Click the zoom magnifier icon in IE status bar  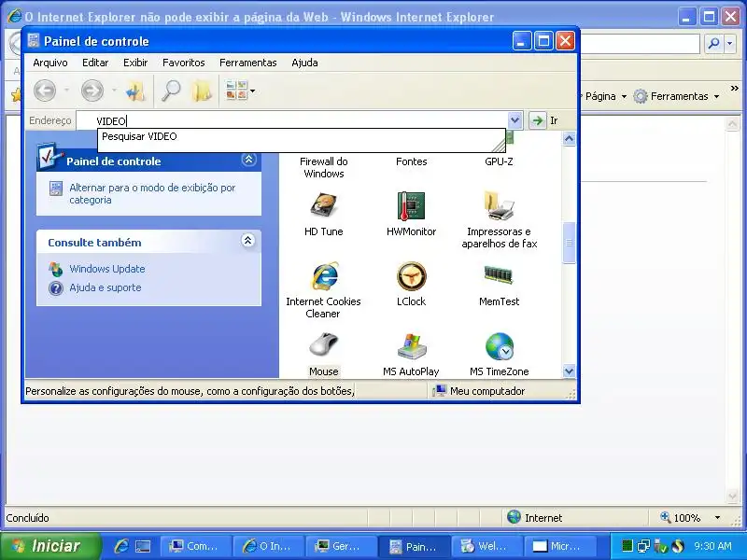click(665, 517)
